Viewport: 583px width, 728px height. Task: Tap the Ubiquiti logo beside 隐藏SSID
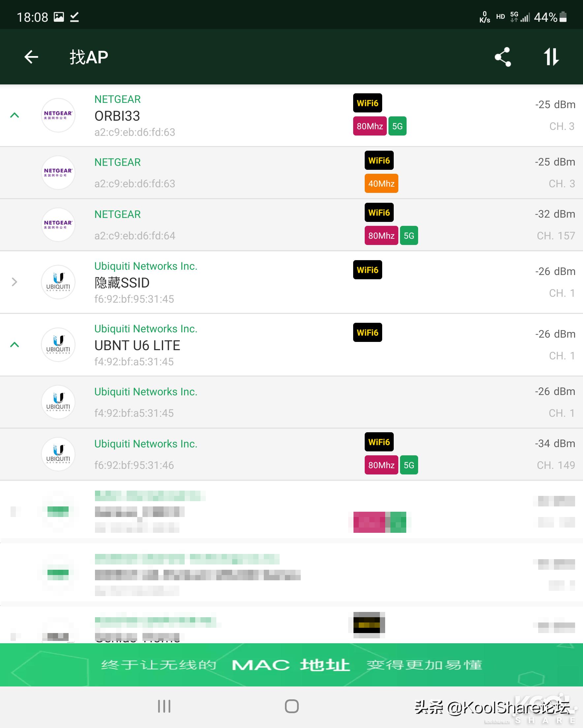(x=58, y=282)
